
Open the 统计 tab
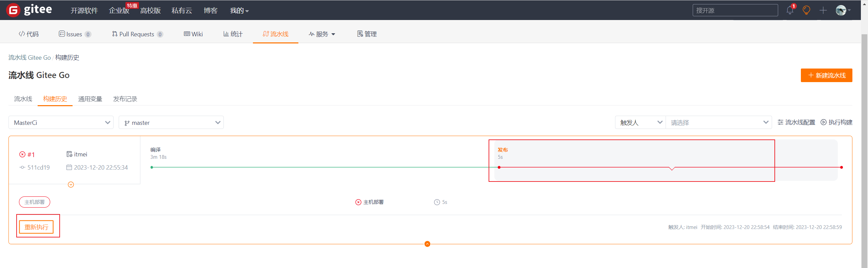click(233, 34)
